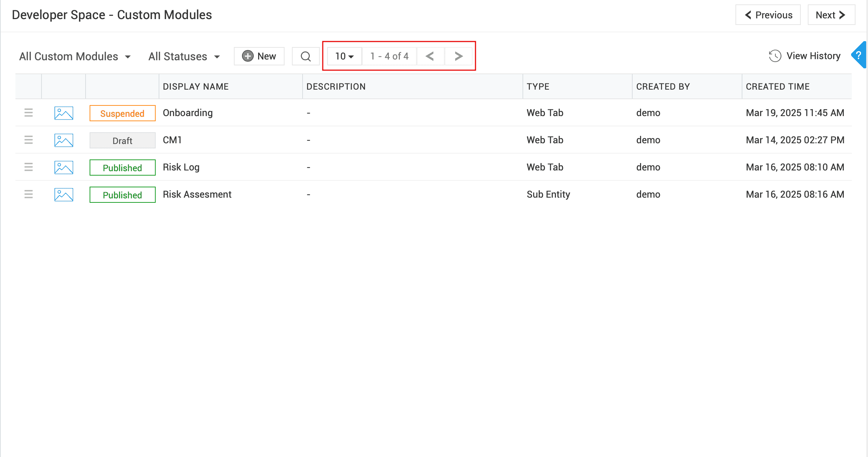Click the Next button at top
This screenshot has height=457, width=868.
click(831, 15)
